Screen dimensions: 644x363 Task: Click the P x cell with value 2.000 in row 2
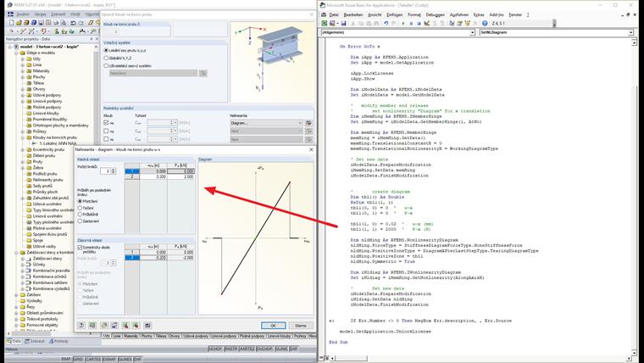click(180, 176)
